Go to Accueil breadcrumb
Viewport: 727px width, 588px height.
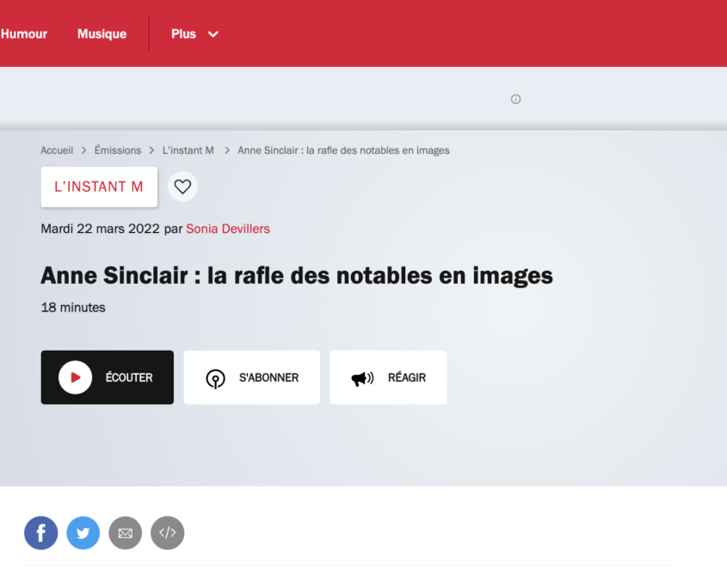pyautogui.click(x=57, y=150)
